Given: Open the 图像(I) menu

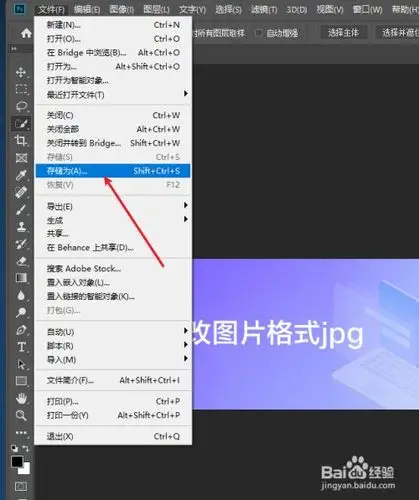Looking at the screenshot, I should tap(122, 10).
